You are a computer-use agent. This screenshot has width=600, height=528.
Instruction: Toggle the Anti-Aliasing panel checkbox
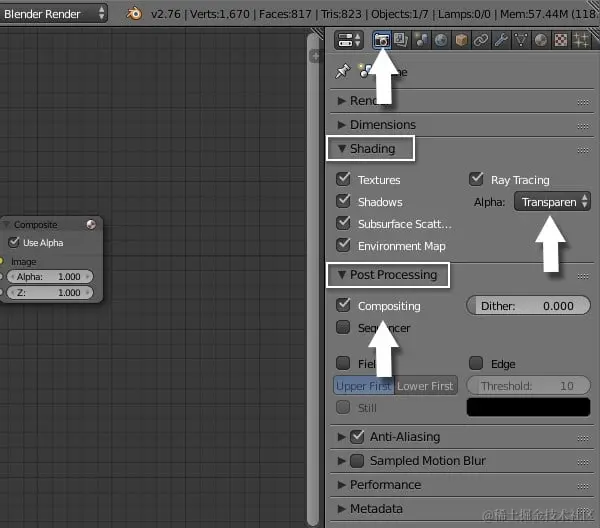coord(357,437)
